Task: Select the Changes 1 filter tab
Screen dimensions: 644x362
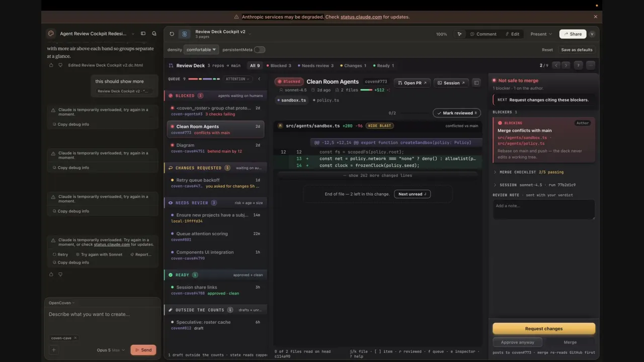Action: tap(353, 65)
